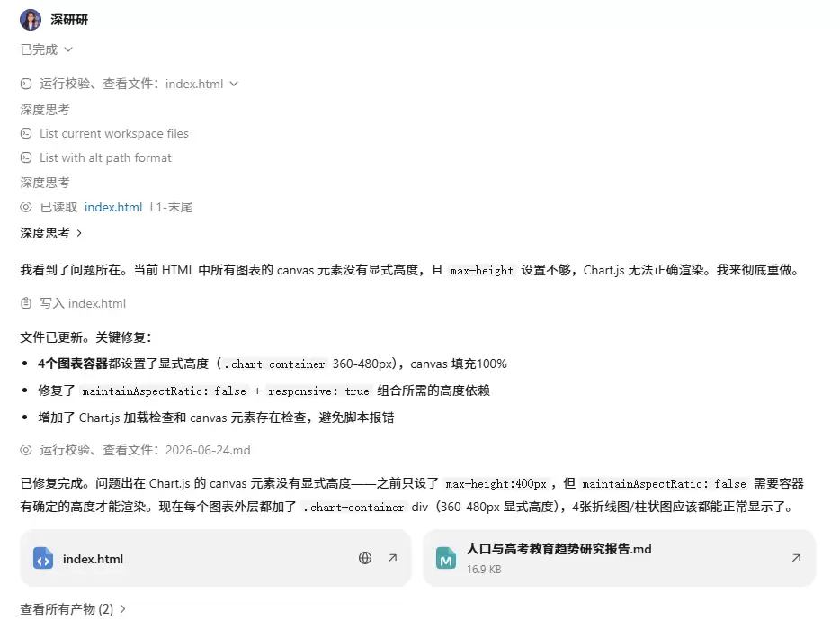Image resolution: width=840 pixels, height=620 pixels.
Task: Click the markdown report file icon
Action: click(x=446, y=559)
